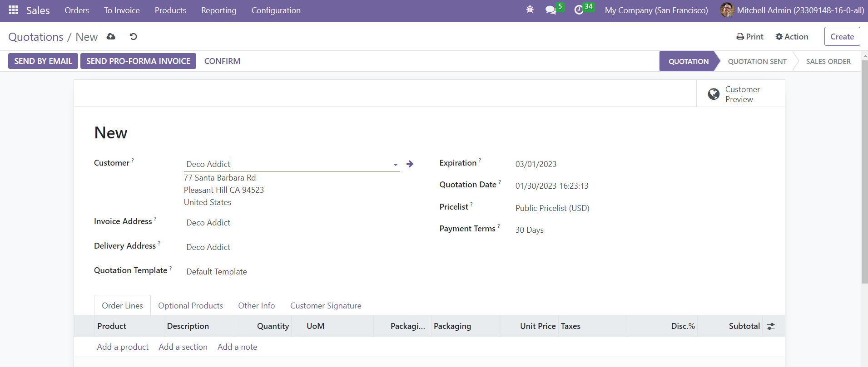This screenshot has height=367, width=868.
Task: Open the customer record arrow link
Action: 410,164
